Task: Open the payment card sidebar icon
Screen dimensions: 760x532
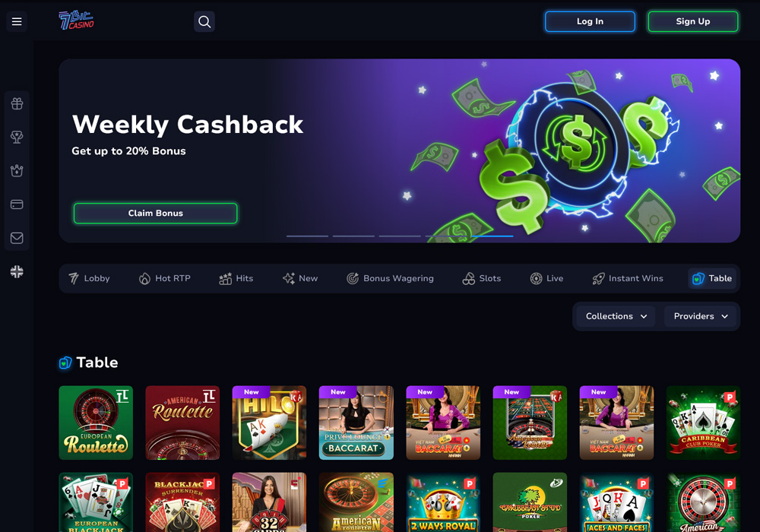Action: (x=17, y=204)
